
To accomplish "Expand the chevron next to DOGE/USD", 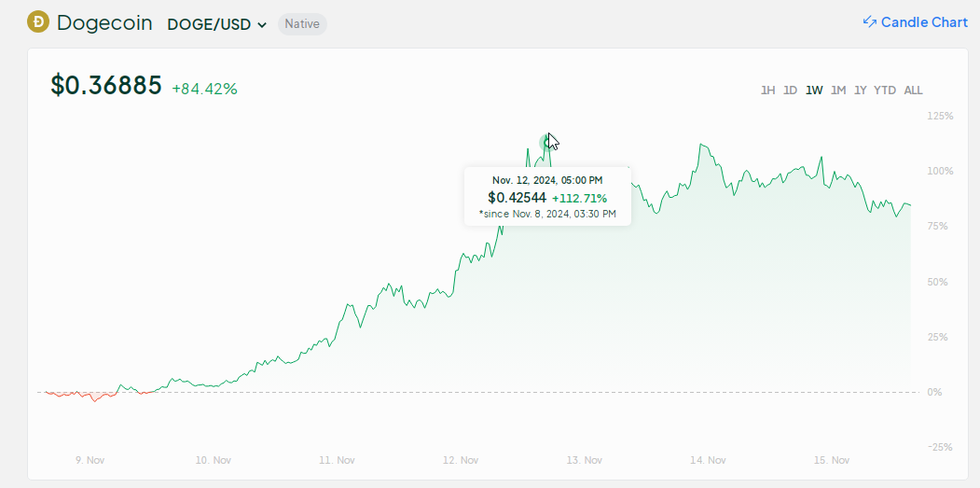I will click(262, 25).
